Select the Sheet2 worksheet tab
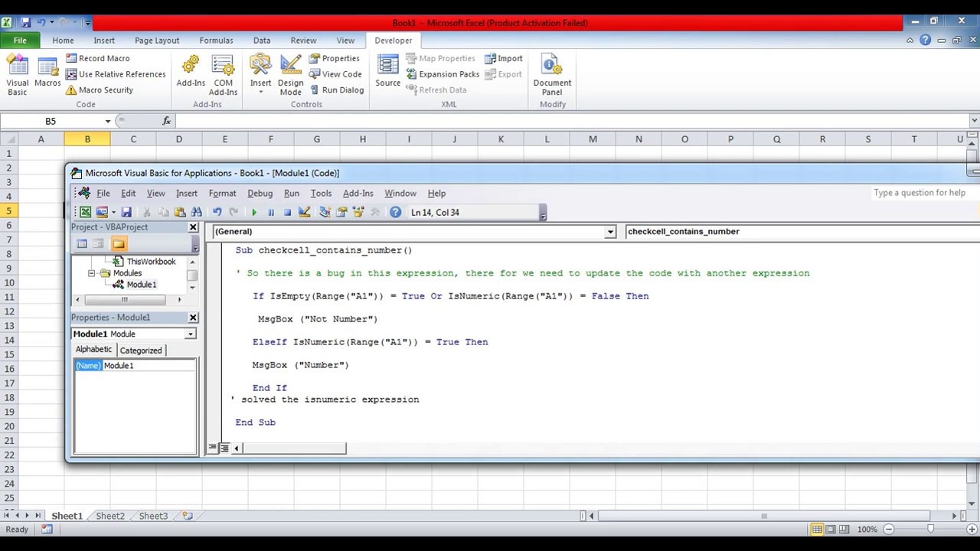 (x=110, y=516)
